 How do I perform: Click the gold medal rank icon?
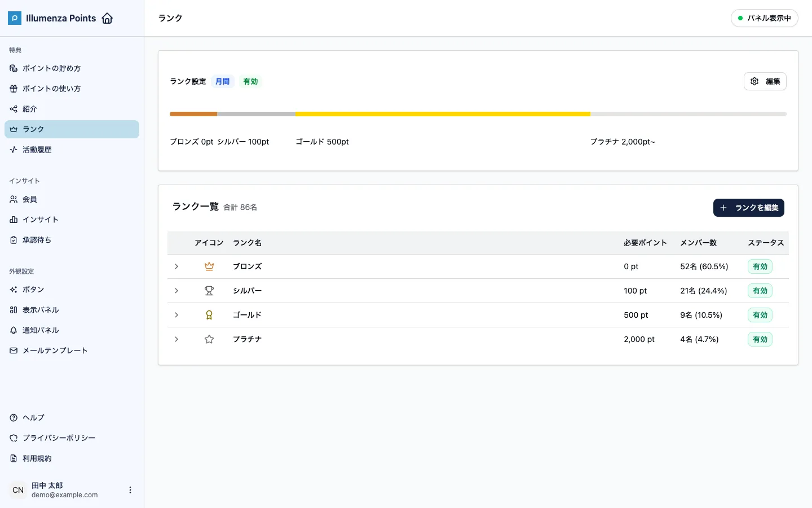(x=209, y=315)
